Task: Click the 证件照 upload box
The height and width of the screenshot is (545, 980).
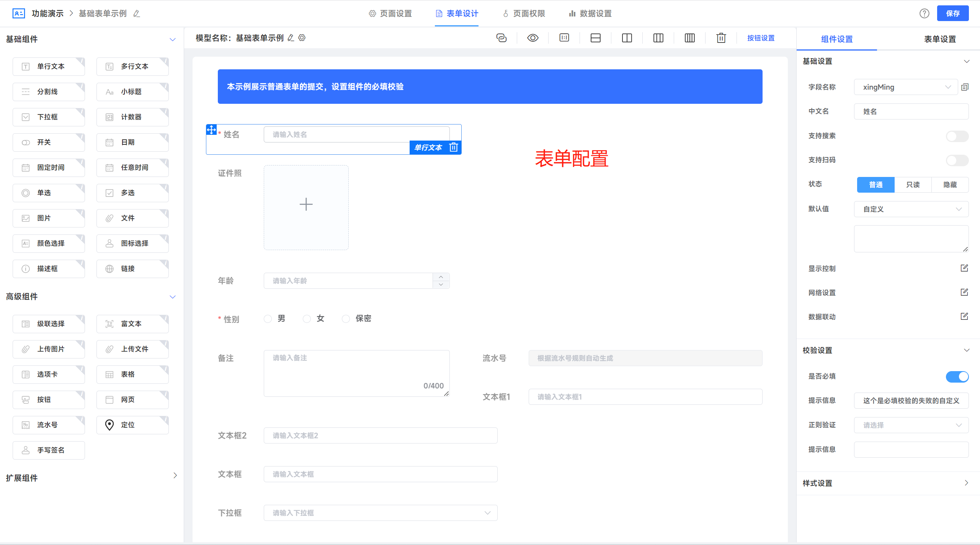Action: point(306,207)
